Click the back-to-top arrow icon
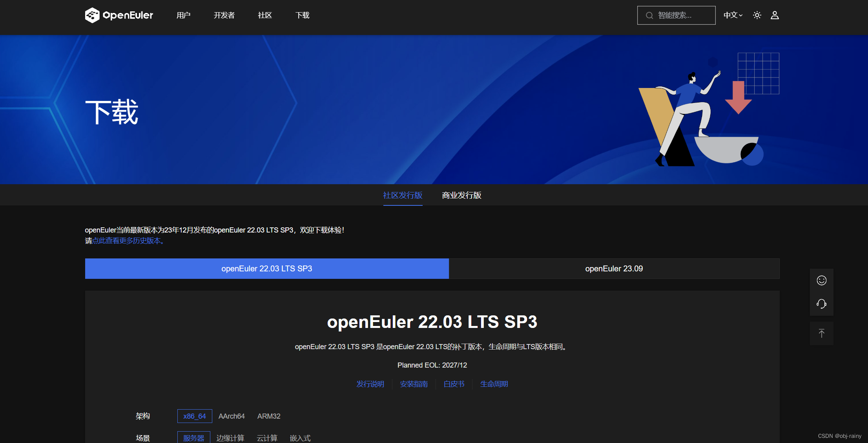The width and height of the screenshot is (868, 443). point(821,333)
